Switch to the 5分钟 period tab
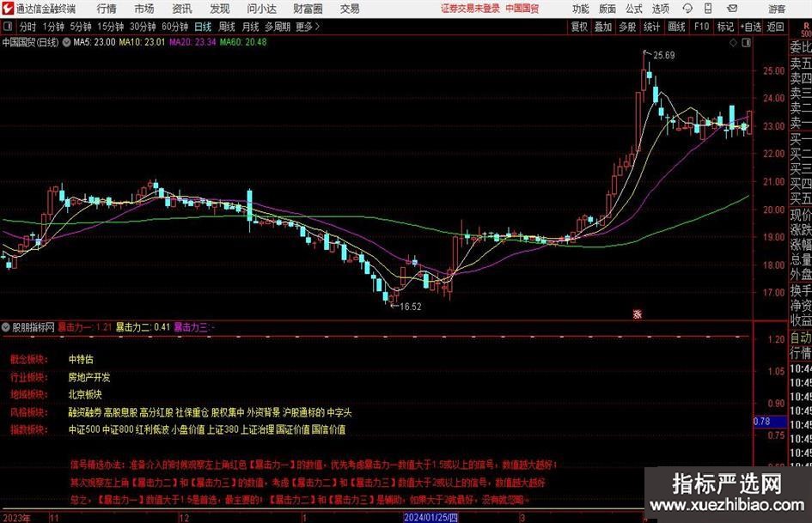812x523 pixels. 80,27
